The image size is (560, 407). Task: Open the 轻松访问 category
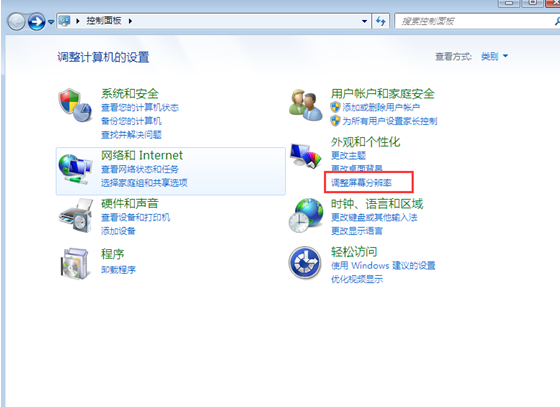(354, 252)
